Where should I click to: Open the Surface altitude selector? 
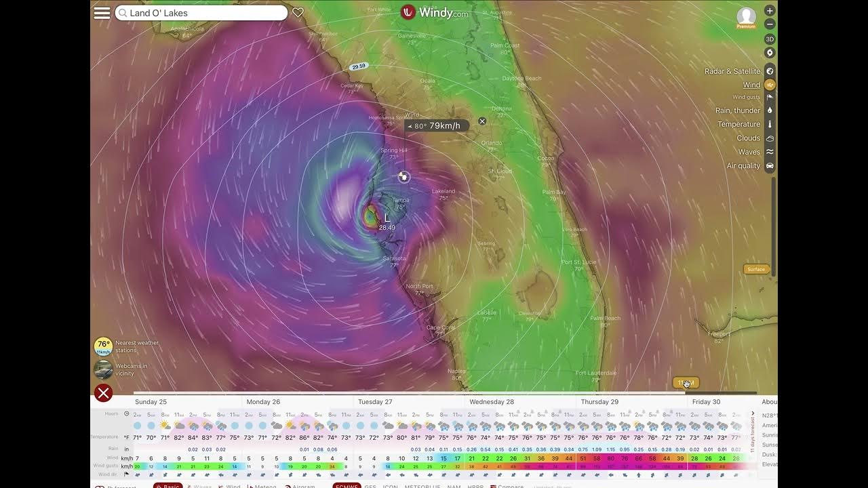pyautogui.click(x=756, y=269)
